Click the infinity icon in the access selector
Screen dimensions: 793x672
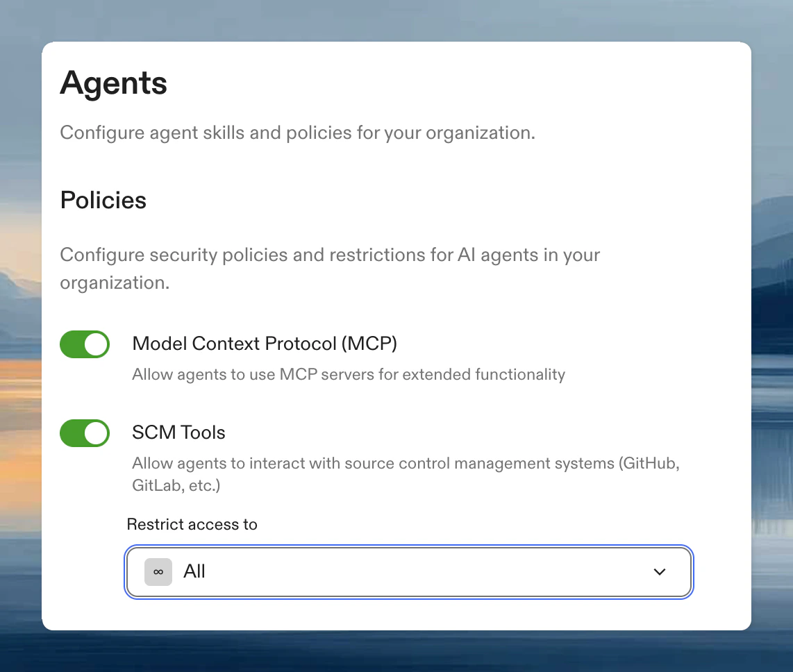158,571
